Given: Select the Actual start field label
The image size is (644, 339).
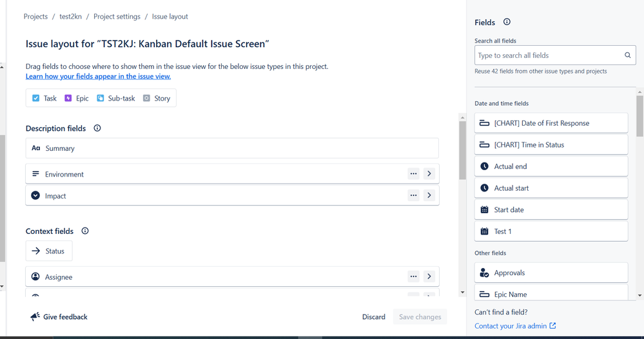Looking at the screenshot, I should 511,188.
